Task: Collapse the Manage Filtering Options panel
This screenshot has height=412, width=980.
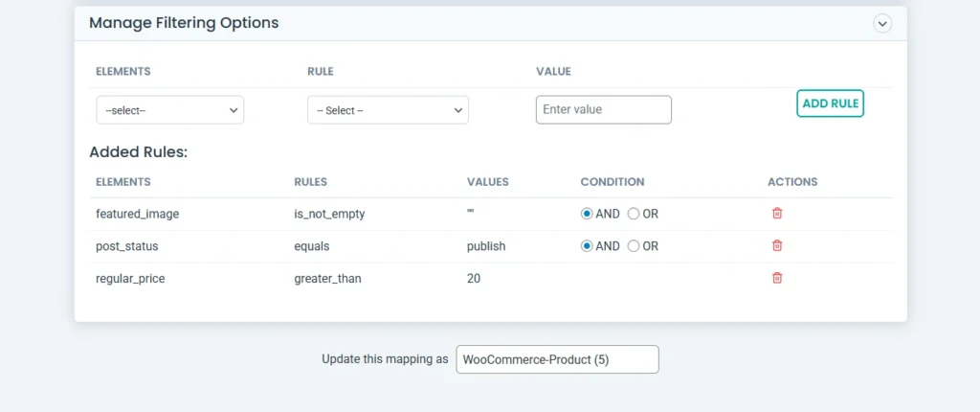Action: 882,23
